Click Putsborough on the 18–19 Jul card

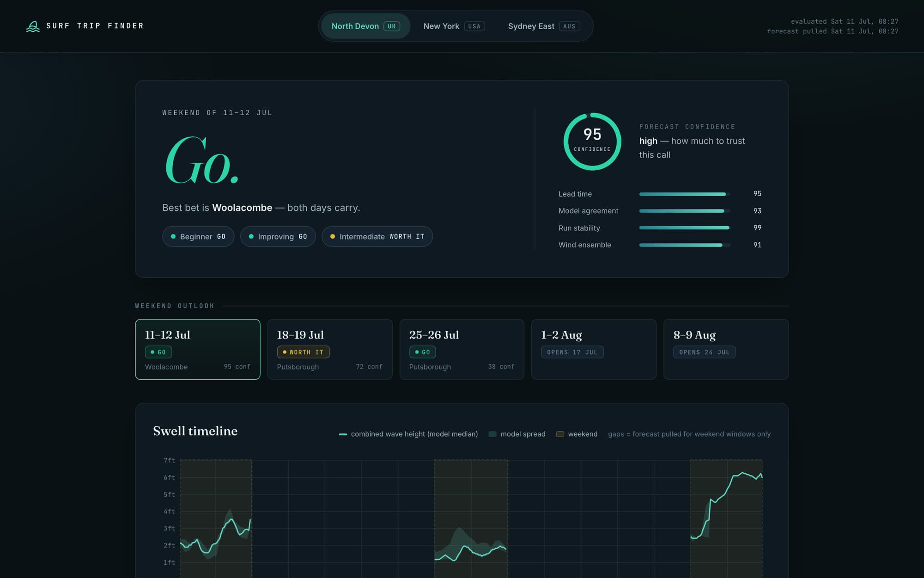(298, 367)
